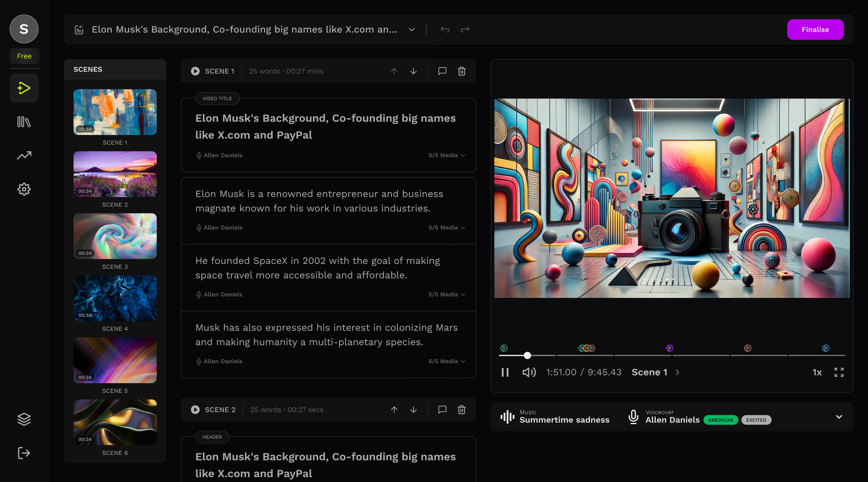Select Scene 3 swirl thumbnail
Screen dimensions: 868x482
(115, 236)
